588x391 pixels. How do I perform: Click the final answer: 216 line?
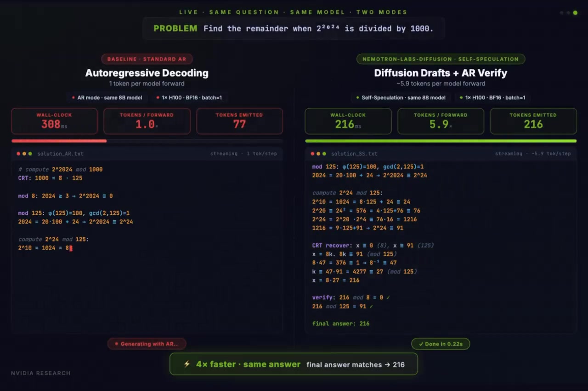click(341, 324)
